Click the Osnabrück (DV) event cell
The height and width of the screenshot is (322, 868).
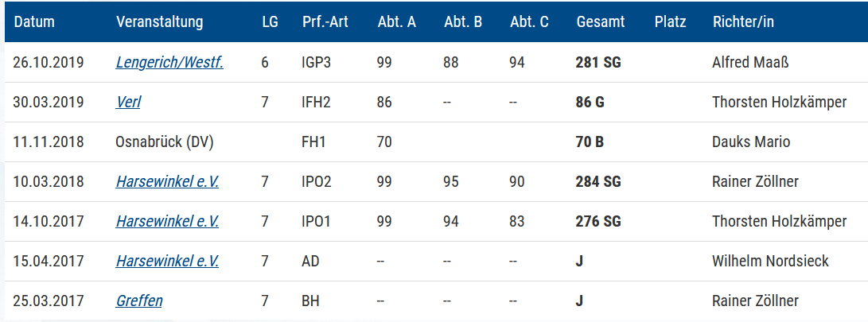pos(165,142)
